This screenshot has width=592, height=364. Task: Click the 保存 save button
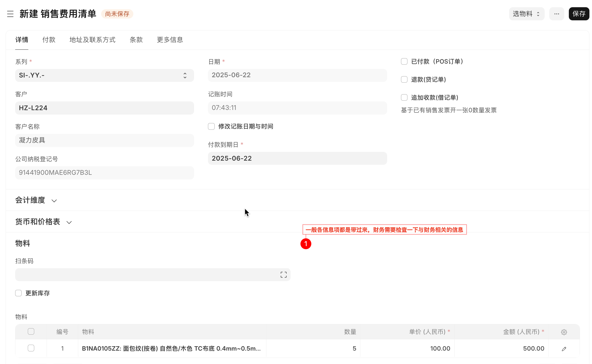coord(579,14)
